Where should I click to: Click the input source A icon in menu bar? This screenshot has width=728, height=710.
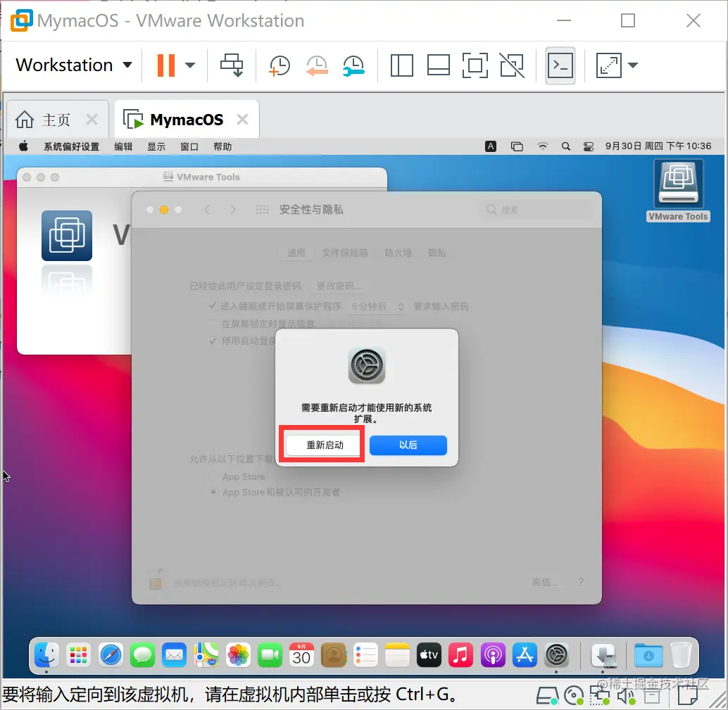point(491,146)
